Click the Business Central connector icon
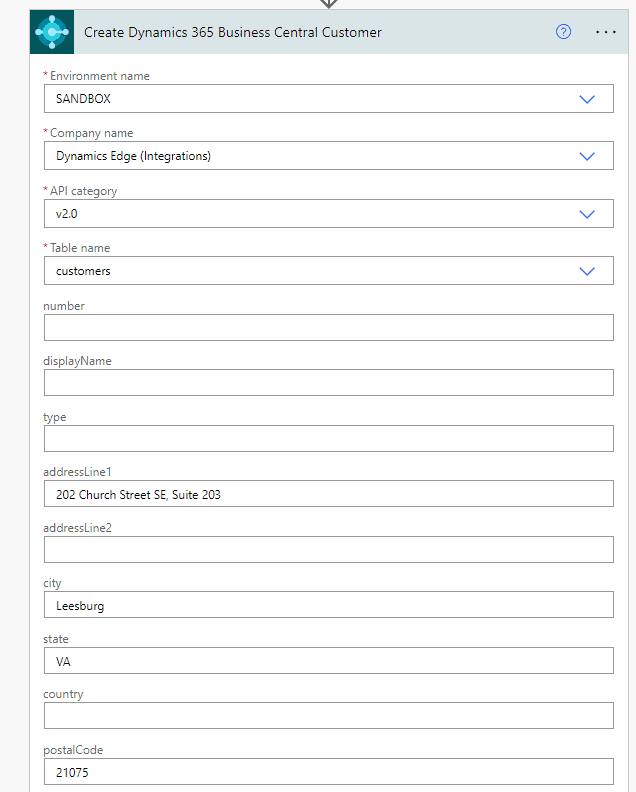The height and width of the screenshot is (792, 636). tap(52, 32)
